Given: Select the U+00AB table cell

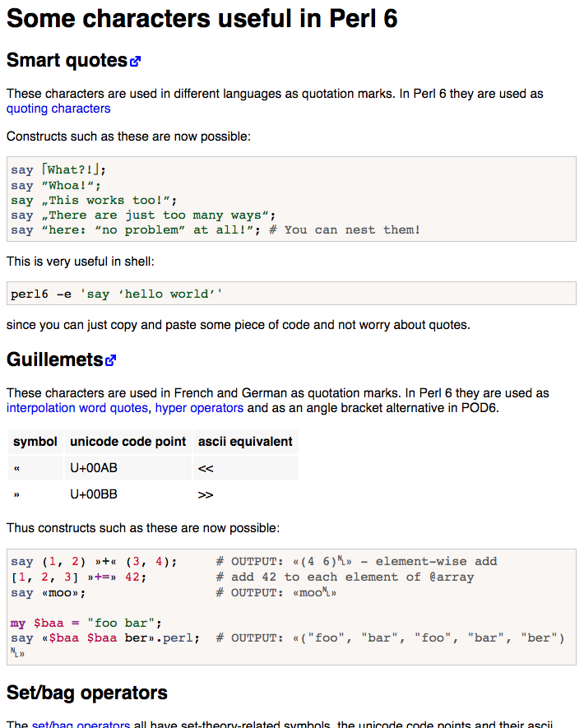Looking at the screenshot, I should pos(94,469).
